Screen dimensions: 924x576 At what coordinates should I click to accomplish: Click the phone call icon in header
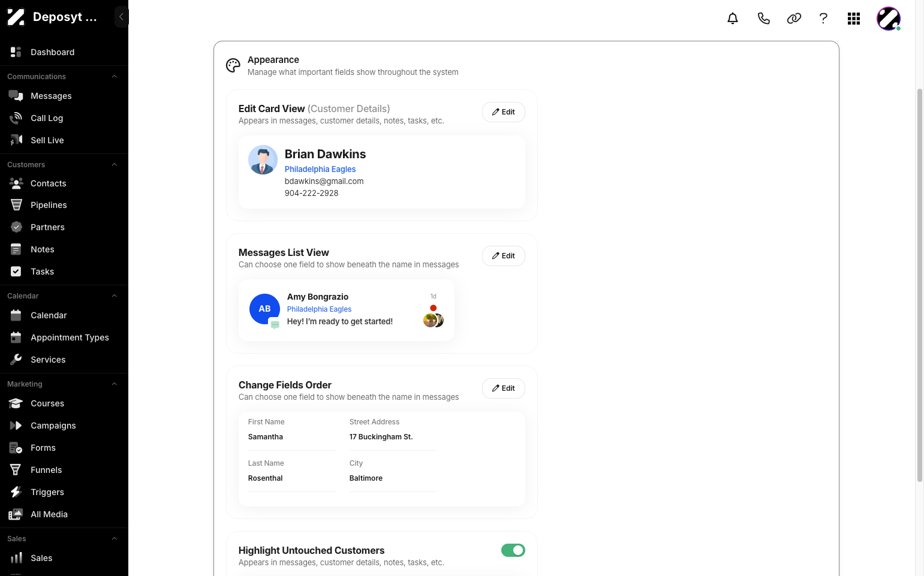point(763,19)
